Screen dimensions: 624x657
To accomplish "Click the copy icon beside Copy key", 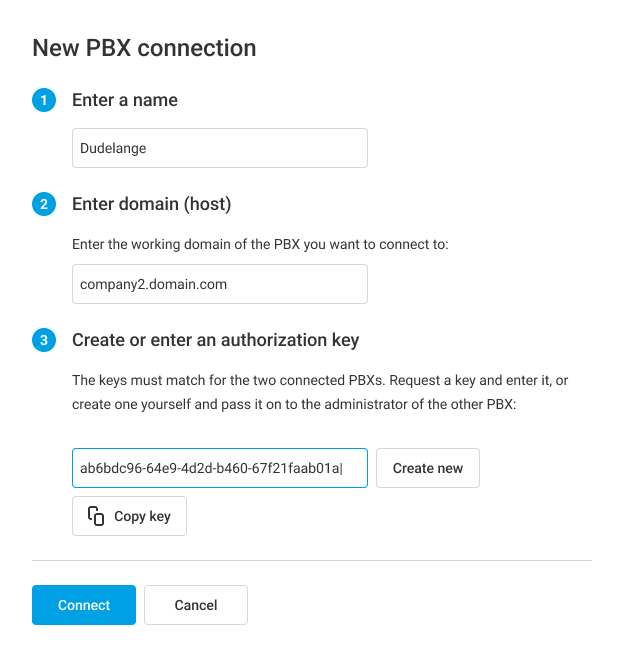I will click(96, 516).
